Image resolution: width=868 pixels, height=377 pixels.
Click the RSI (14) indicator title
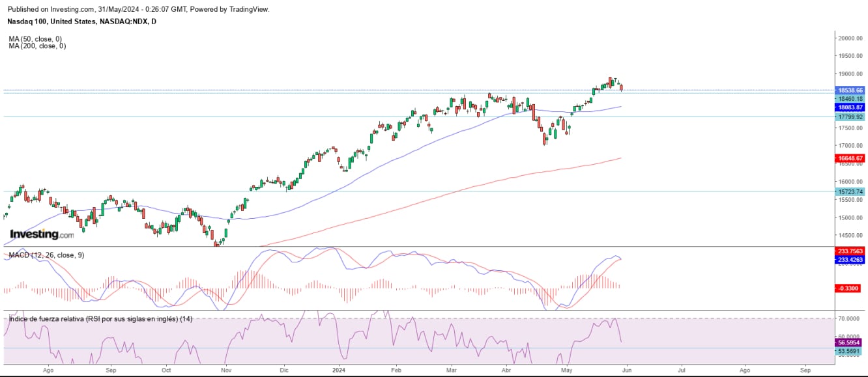click(101, 318)
